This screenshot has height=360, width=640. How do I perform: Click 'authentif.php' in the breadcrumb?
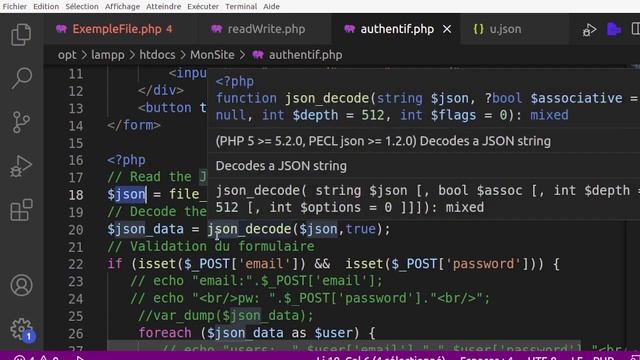click(305, 55)
